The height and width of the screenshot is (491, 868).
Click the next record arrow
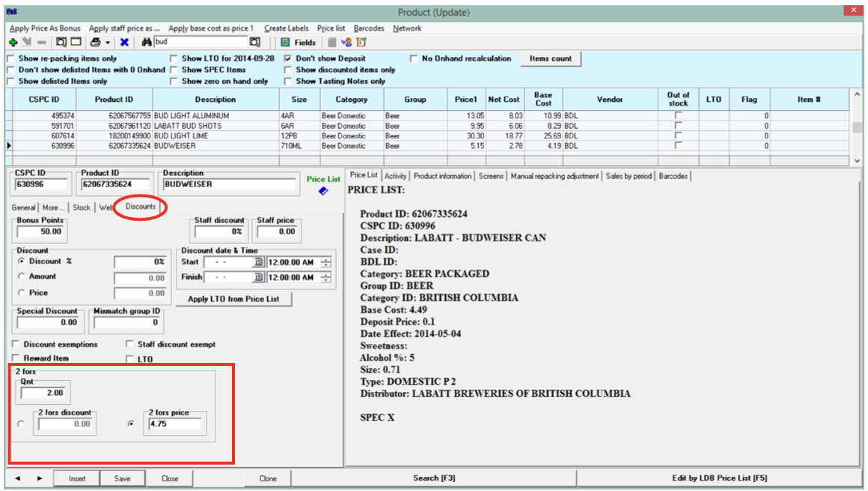pos(40,478)
